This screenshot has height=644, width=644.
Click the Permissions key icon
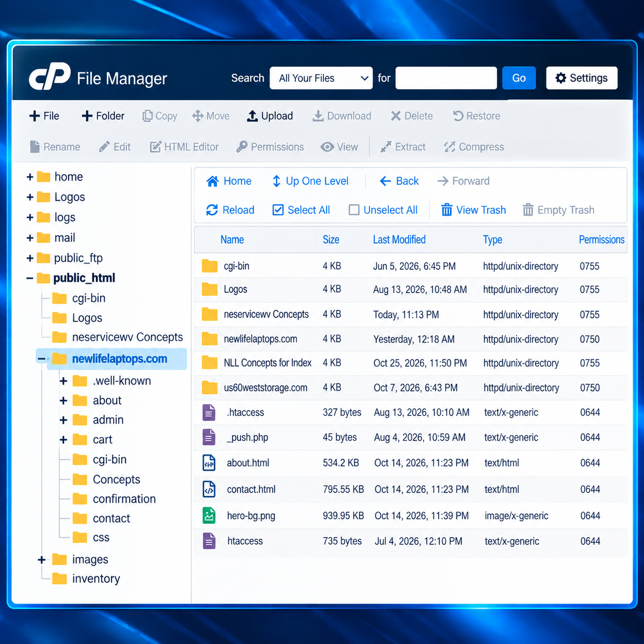(x=242, y=147)
